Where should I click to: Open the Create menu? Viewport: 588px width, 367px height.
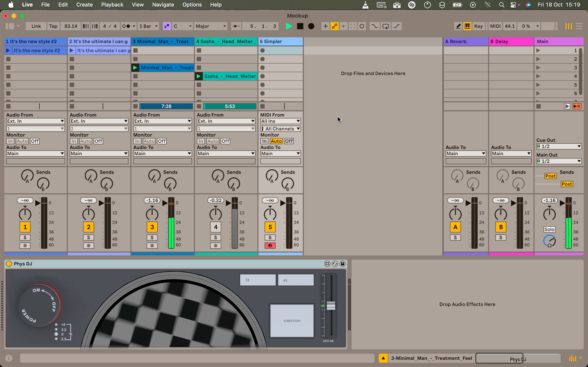84,5
